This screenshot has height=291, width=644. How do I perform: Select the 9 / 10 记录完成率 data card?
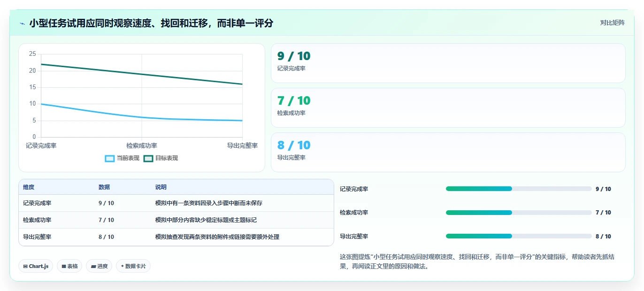click(448, 63)
